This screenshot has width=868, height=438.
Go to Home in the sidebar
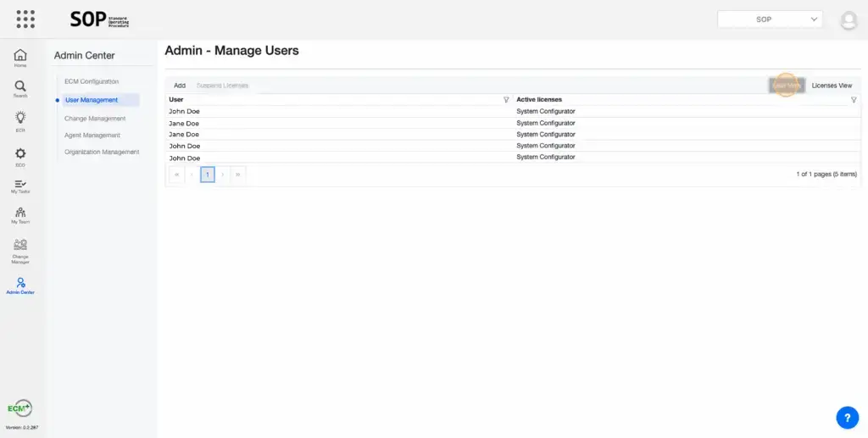pyautogui.click(x=19, y=58)
